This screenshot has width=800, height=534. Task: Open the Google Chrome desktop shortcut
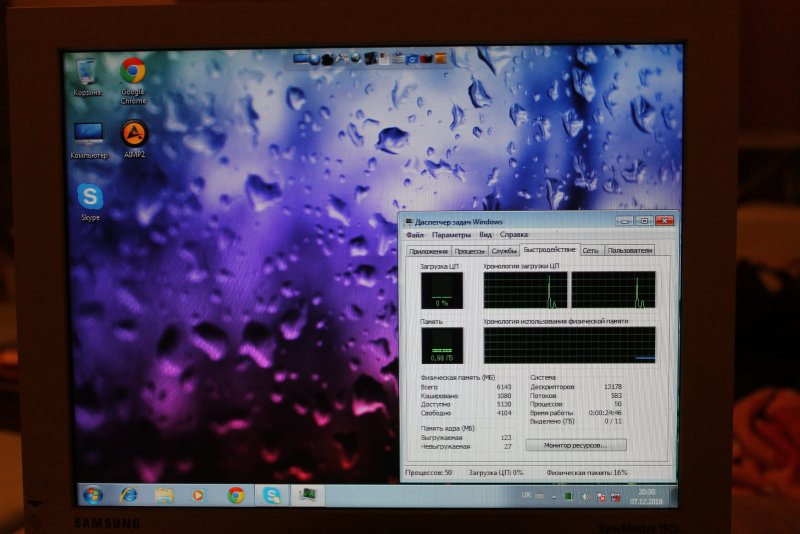coord(132,74)
